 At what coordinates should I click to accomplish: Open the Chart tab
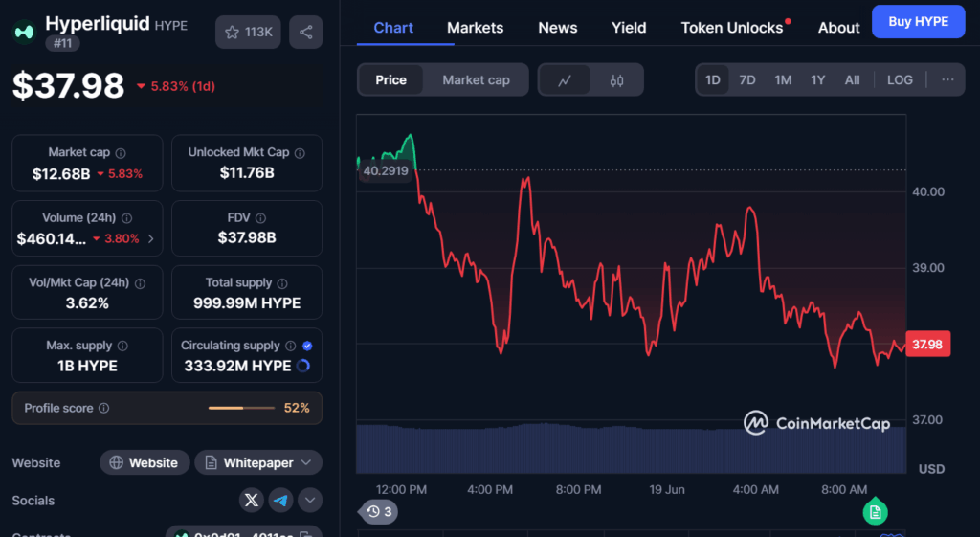point(393,28)
